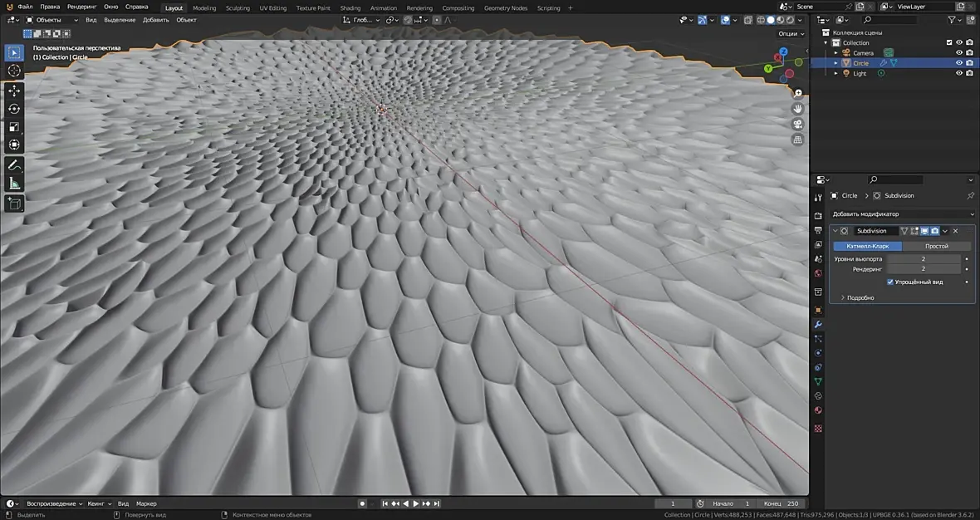The image size is (980, 520).
Task: Switch to the Sculpting workspace tab
Action: click(x=238, y=8)
